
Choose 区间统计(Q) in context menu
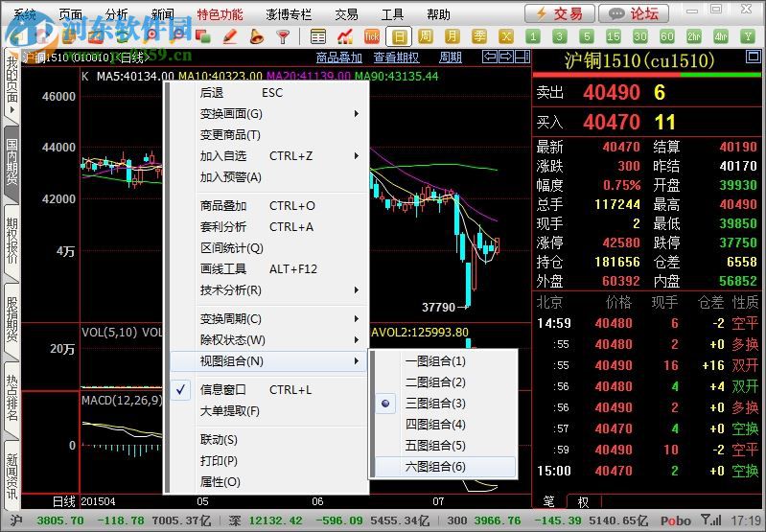(x=268, y=248)
